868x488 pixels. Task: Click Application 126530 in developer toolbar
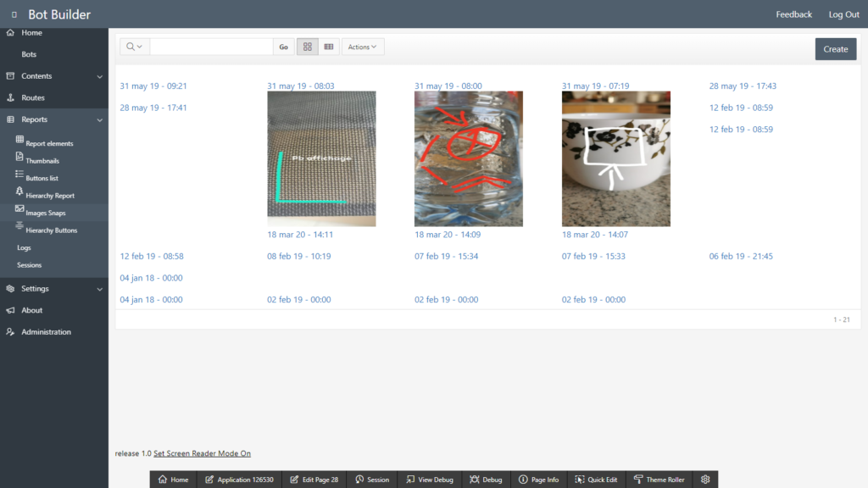pyautogui.click(x=239, y=480)
